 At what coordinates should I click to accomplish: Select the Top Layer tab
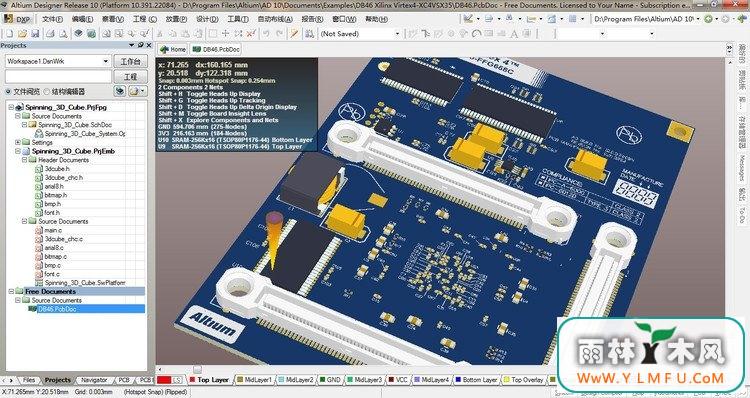click(209, 380)
